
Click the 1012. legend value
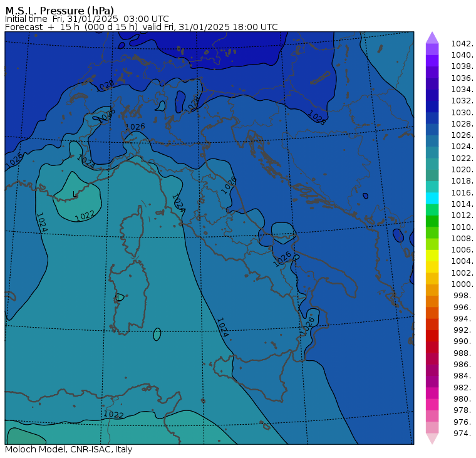462,216
